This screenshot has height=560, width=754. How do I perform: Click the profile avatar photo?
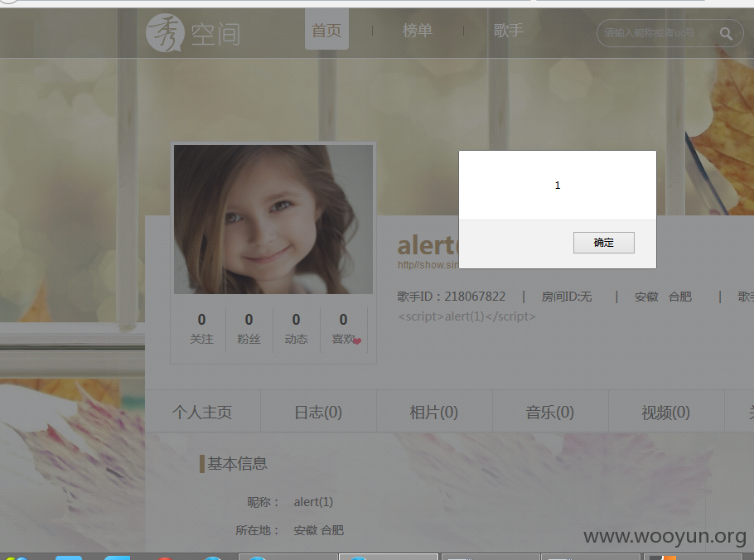click(273, 220)
